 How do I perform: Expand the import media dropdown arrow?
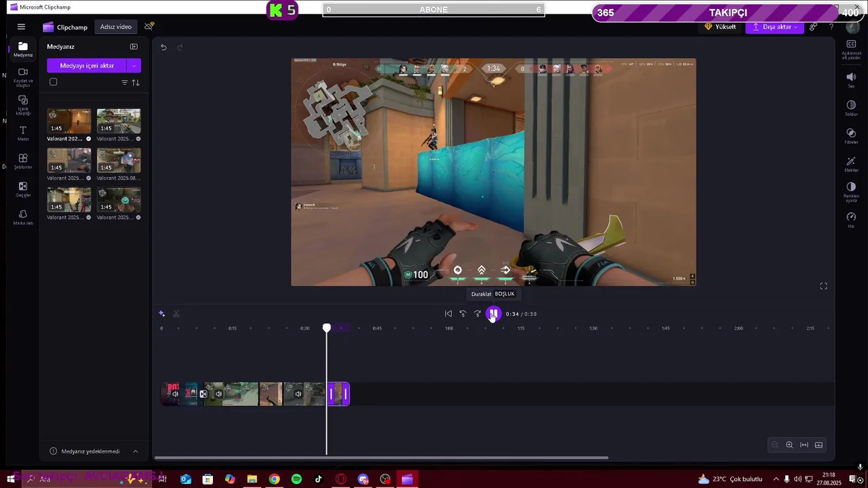[x=134, y=66]
